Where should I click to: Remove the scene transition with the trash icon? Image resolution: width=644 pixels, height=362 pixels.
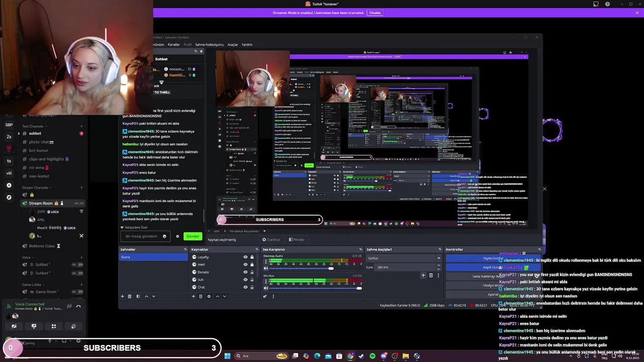431,275
